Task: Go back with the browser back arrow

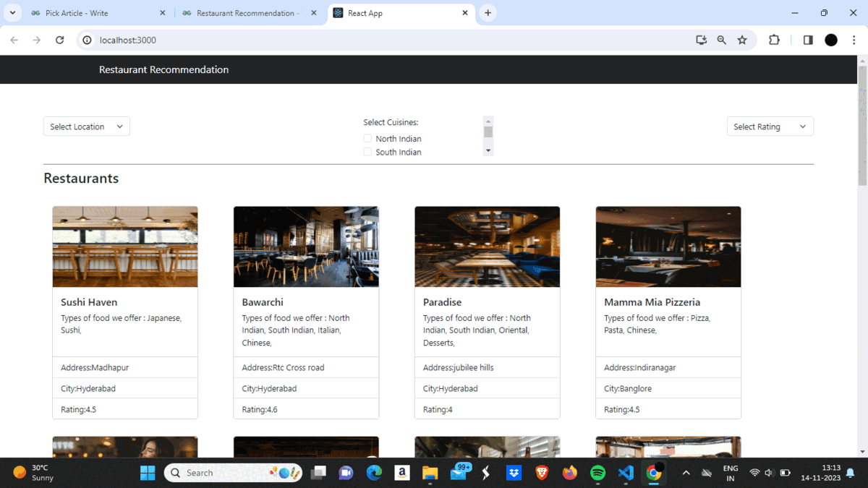Action: click(14, 40)
